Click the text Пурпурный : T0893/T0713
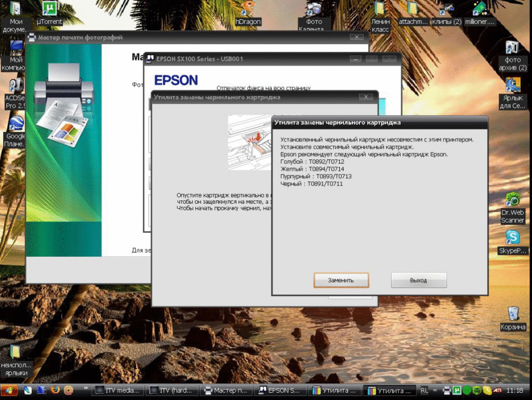Image resolution: width=532 pixels, height=400 pixels. tap(316, 177)
